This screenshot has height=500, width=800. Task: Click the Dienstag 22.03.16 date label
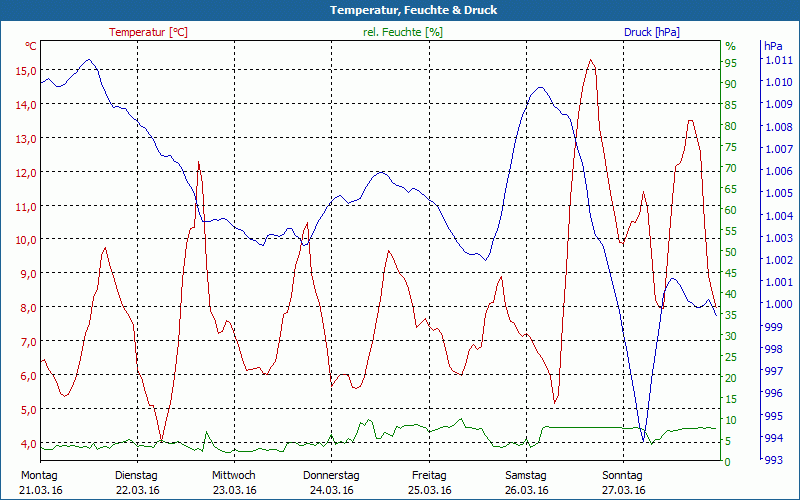(x=137, y=482)
